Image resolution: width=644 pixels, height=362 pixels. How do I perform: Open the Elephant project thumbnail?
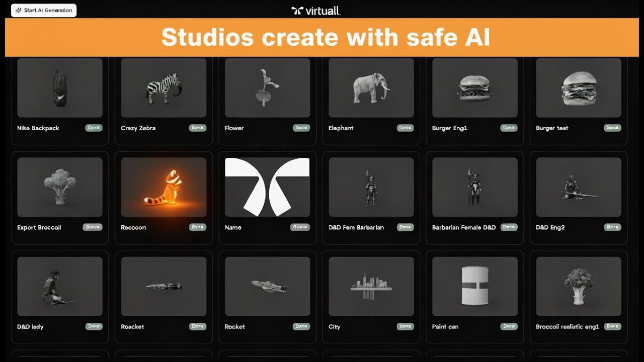click(371, 88)
